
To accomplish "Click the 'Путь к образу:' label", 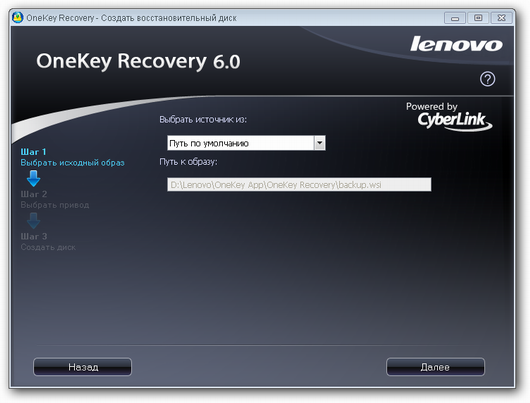I will coord(188,162).
